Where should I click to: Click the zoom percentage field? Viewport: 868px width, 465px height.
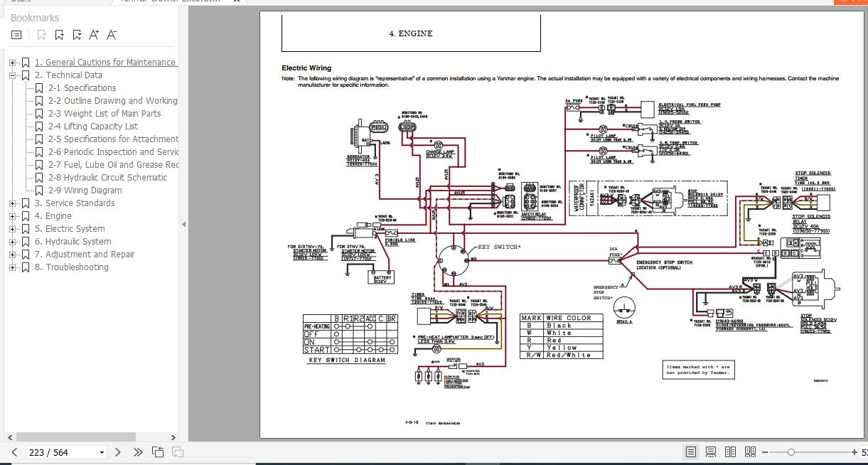click(x=864, y=452)
